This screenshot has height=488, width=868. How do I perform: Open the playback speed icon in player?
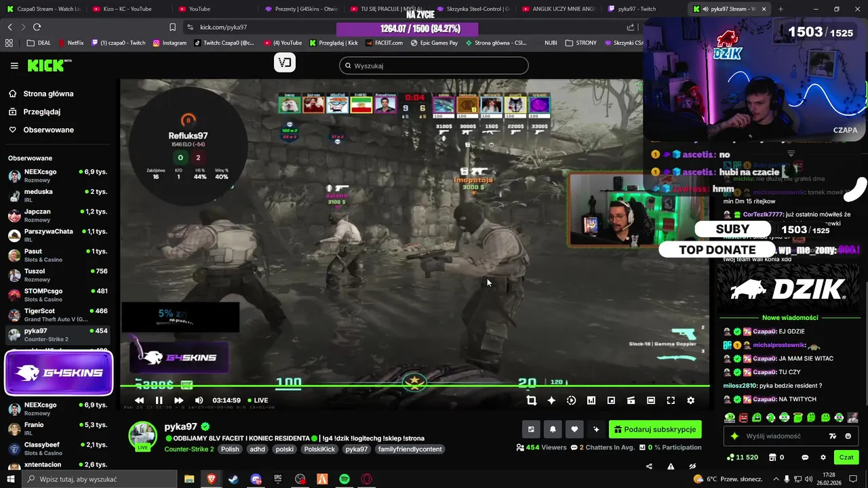pyautogui.click(x=571, y=401)
